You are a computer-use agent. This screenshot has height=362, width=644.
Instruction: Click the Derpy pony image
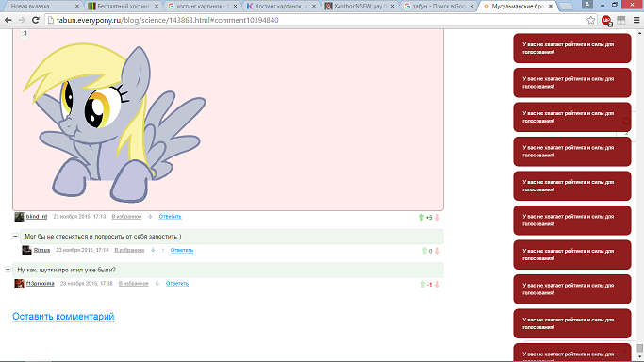pos(114,122)
